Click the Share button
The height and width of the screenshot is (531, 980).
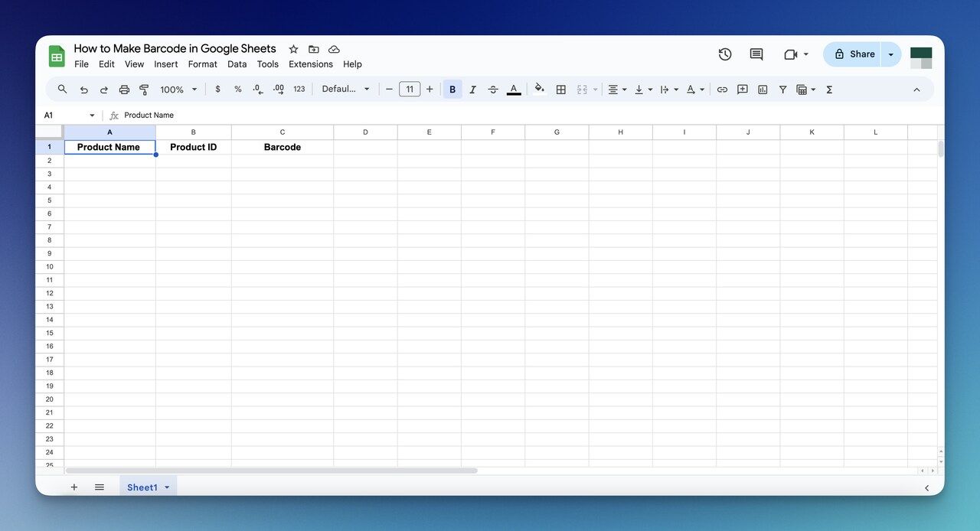pyautogui.click(x=853, y=54)
